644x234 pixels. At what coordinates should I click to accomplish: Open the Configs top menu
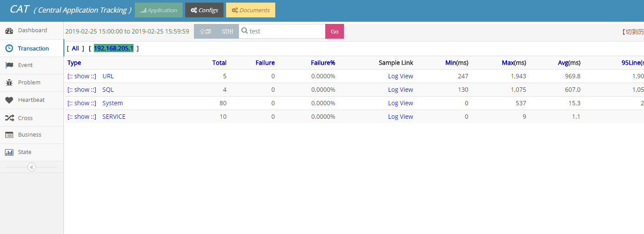pyautogui.click(x=204, y=10)
